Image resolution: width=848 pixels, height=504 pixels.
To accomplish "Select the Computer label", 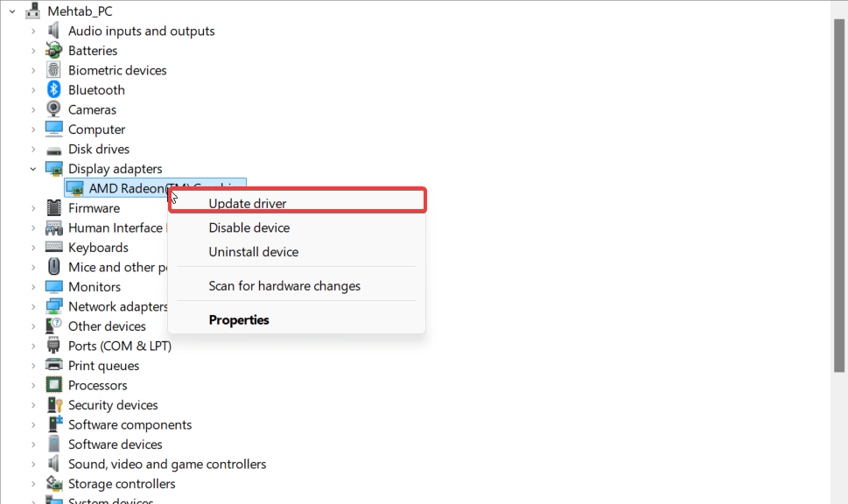I will [x=96, y=129].
